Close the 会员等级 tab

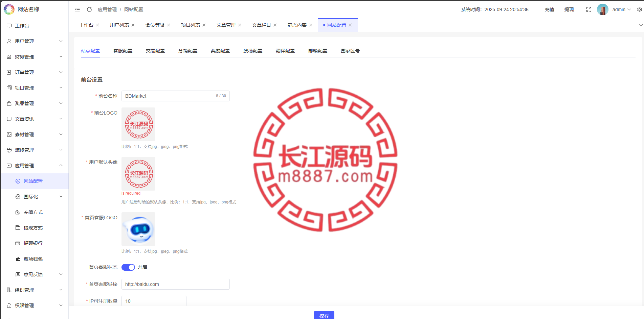click(x=169, y=25)
